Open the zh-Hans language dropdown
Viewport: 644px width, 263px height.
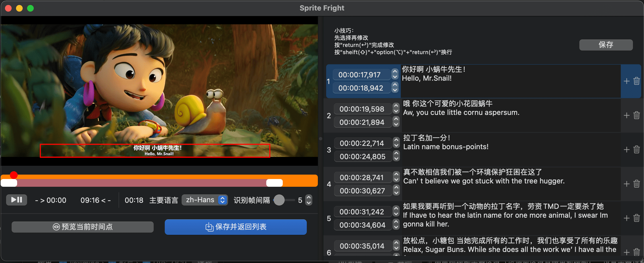[205, 200]
